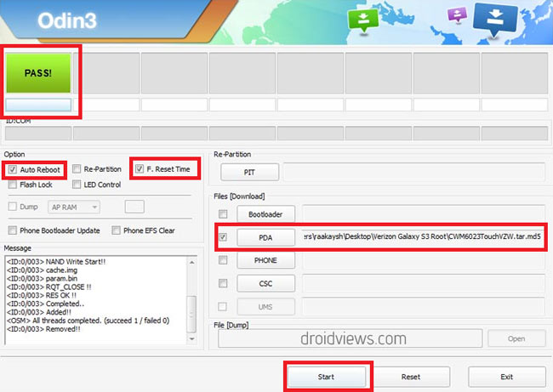
Task: Click the Message log scroll up arrow
Action: point(192,263)
